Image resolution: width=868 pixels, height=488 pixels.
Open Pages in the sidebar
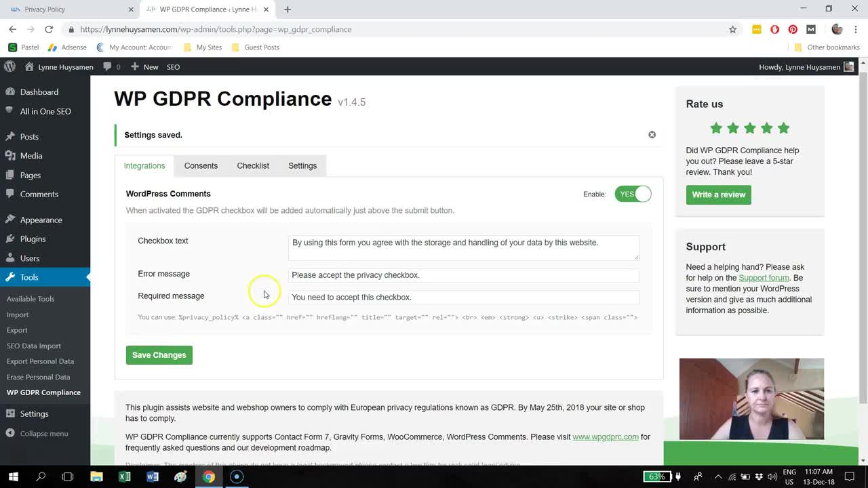pyautogui.click(x=31, y=175)
